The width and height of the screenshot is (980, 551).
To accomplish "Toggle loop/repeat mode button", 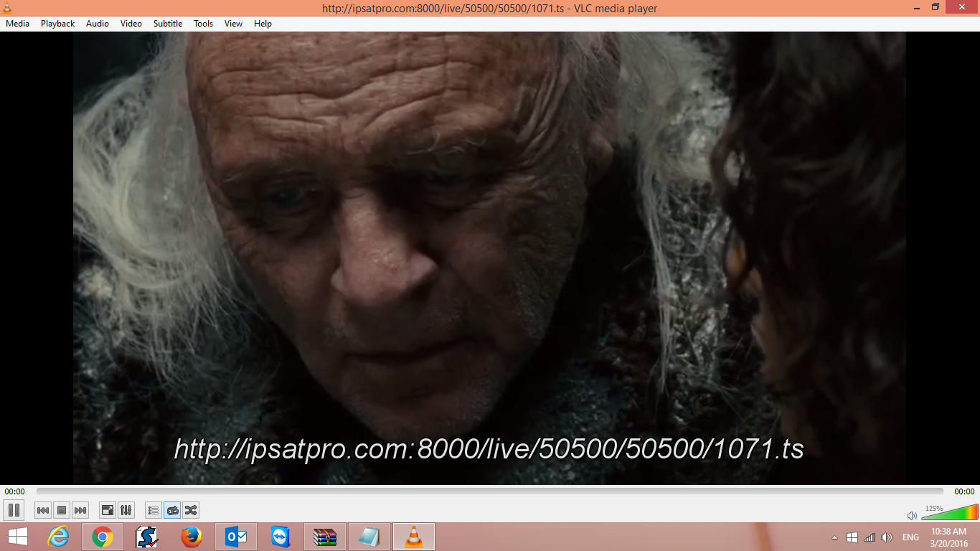I will tap(172, 510).
